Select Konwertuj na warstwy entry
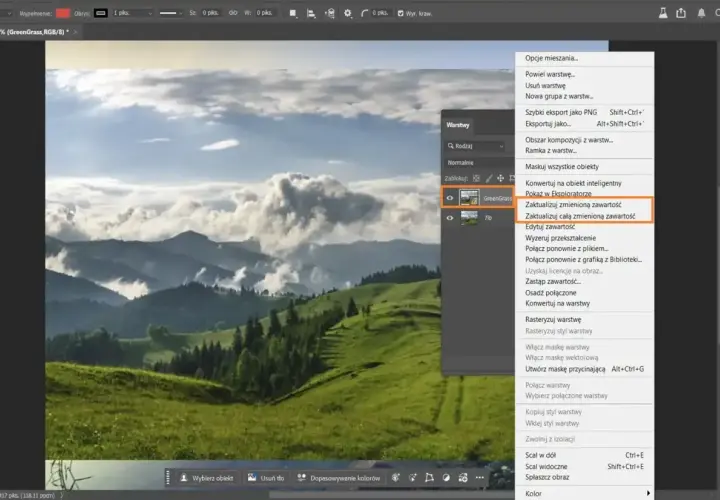 [557, 303]
